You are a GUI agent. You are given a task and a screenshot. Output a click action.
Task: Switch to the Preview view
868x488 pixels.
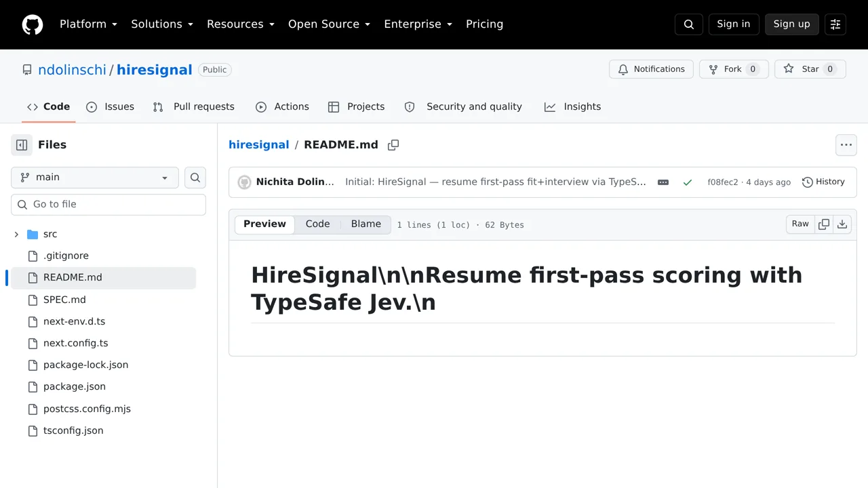pyautogui.click(x=265, y=224)
